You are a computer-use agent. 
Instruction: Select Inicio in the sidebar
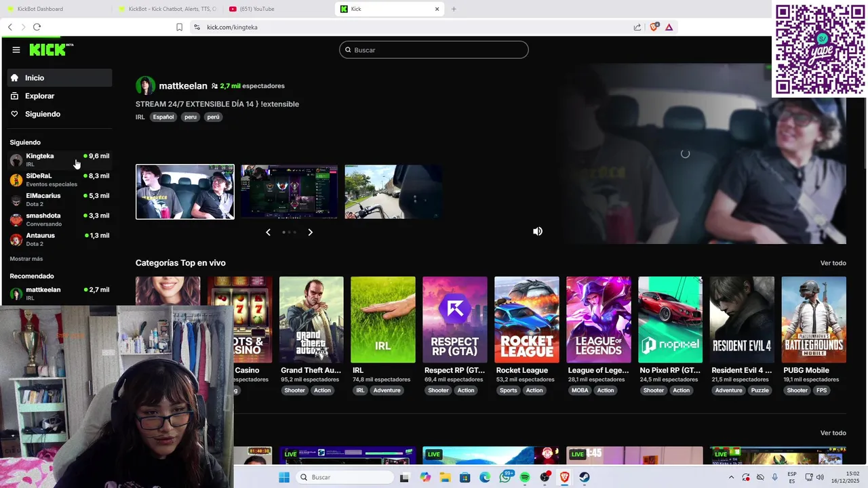60,78
